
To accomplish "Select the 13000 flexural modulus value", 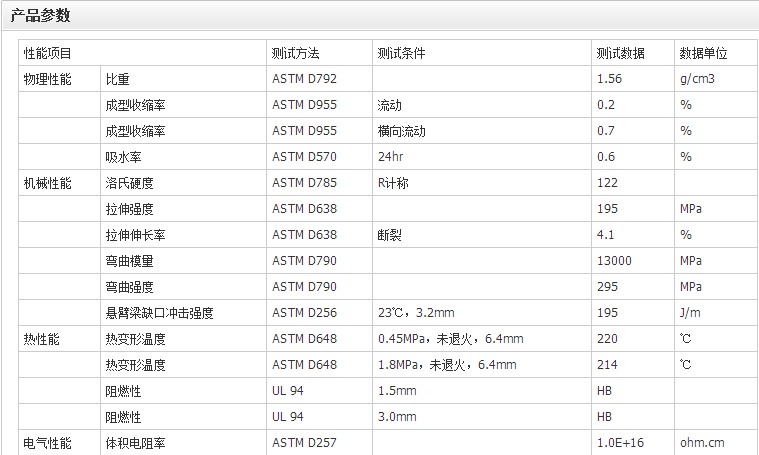I will (613, 261).
